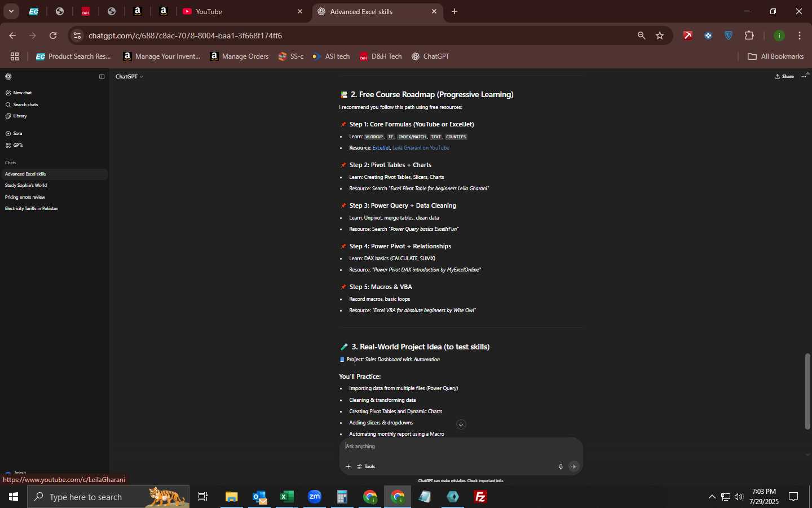Open the ExcelJet resource link
812x508 pixels.
coord(381,148)
